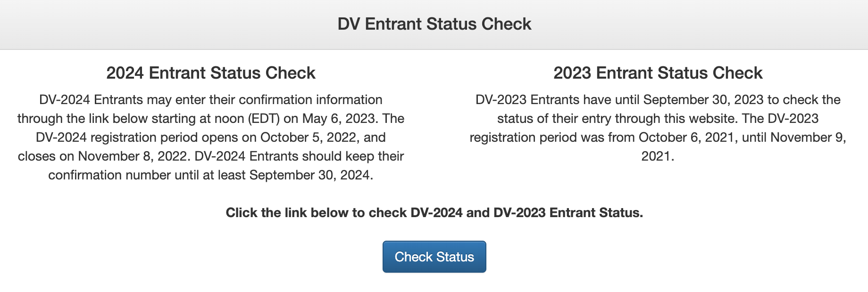Click the bold instruction line above the button
868x292 pixels.
coord(434,212)
